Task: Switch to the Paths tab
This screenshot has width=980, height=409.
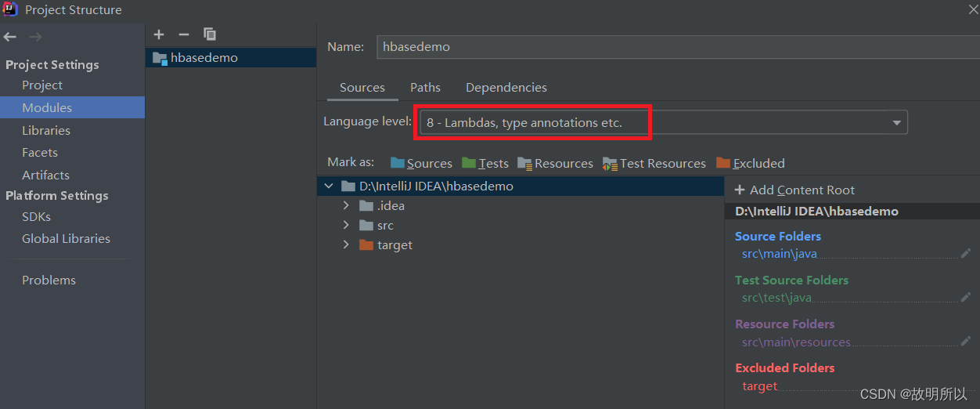Action: coord(425,88)
